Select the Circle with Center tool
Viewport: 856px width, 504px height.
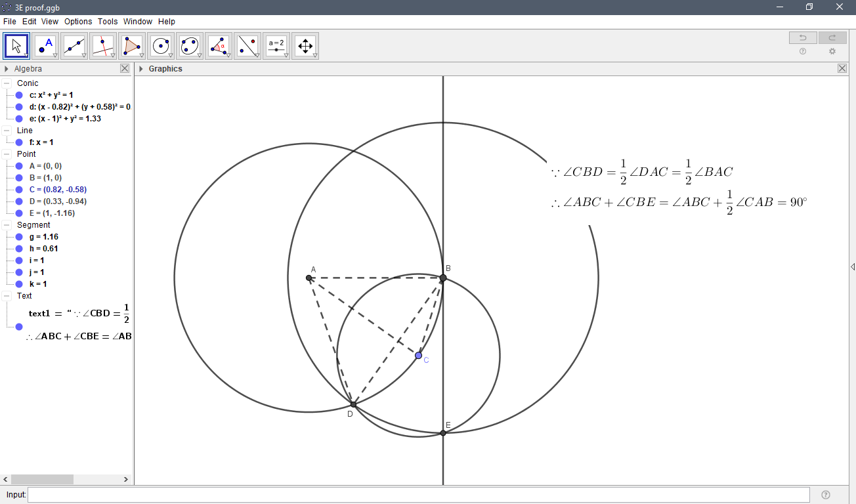(x=161, y=45)
